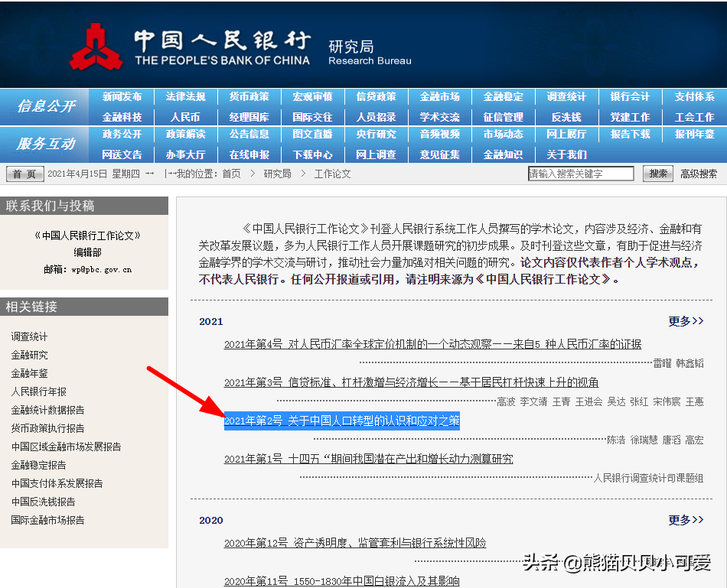Open the 2021年第4号 RMB exchange rate paper
This screenshot has height=588, width=727.
click(432, 344)
